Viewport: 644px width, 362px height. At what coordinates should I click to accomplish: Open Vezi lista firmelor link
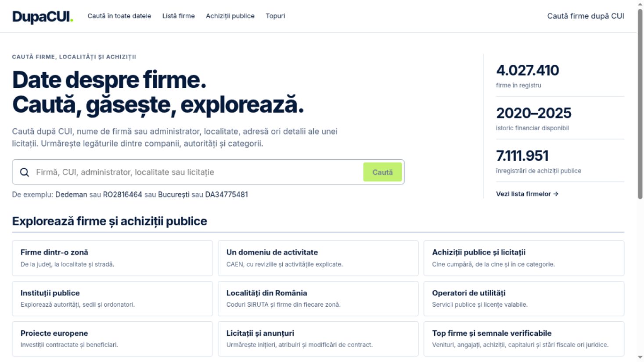[x=527, y=194]
